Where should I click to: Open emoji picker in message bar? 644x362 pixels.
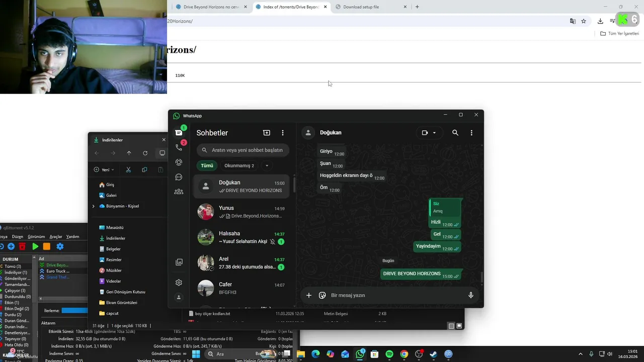tap(323, 295)
